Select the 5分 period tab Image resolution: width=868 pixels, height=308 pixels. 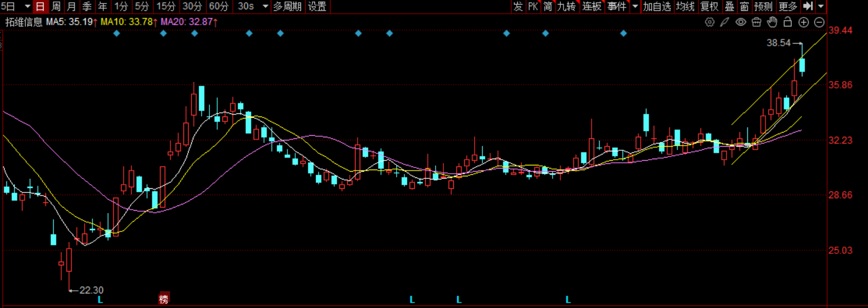pyautogui.click(x=142, y=6)
